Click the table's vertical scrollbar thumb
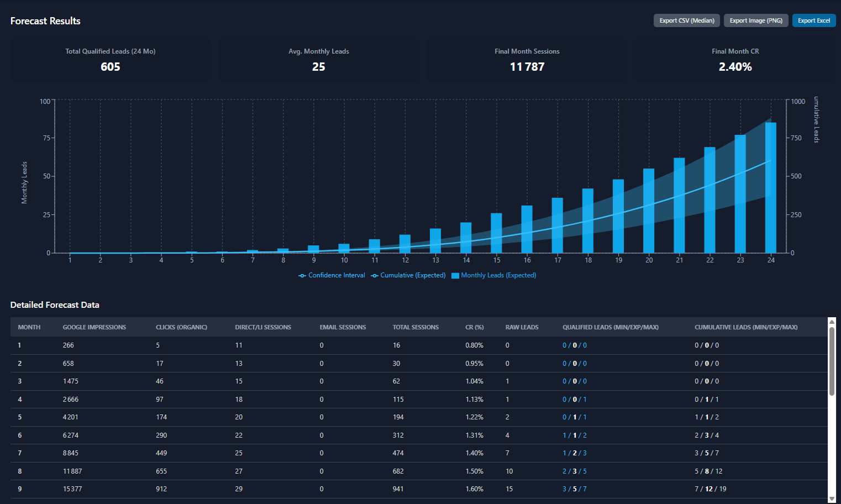The height and width of the screenshot is (504, 841). point(832,361)
